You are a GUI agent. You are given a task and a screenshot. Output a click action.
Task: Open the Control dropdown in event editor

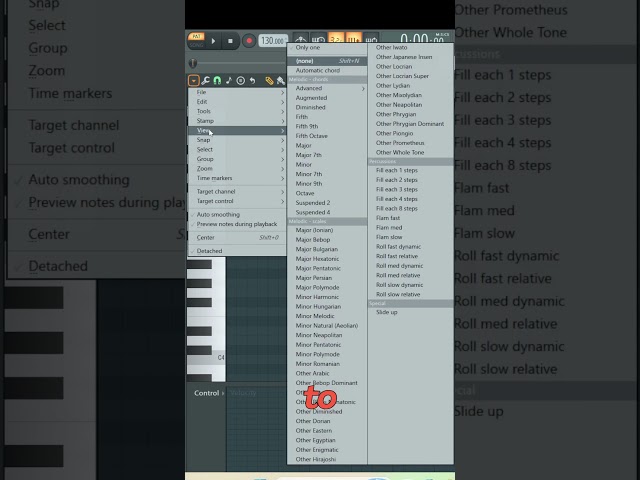coord(209,393)
